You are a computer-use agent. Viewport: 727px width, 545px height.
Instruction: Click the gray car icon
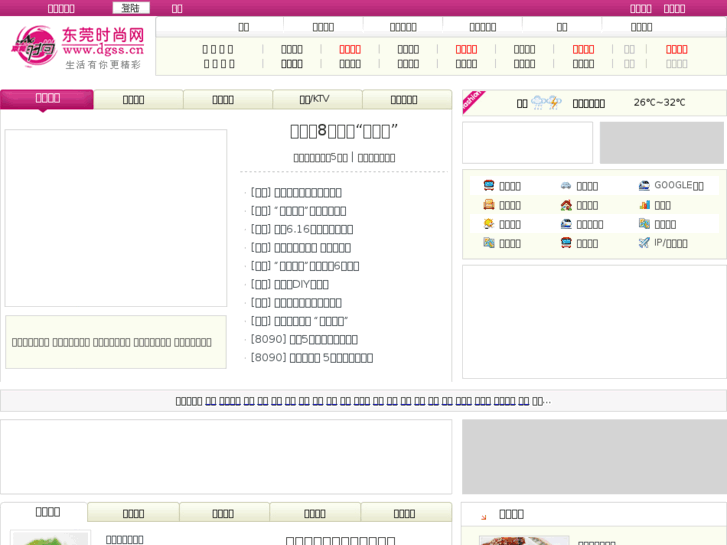[566, 186]
